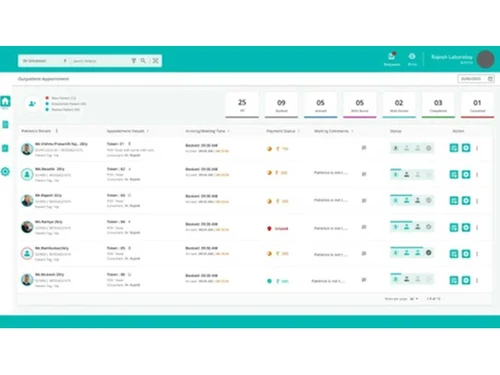Click green circle action for Token 05

[466, 254]
